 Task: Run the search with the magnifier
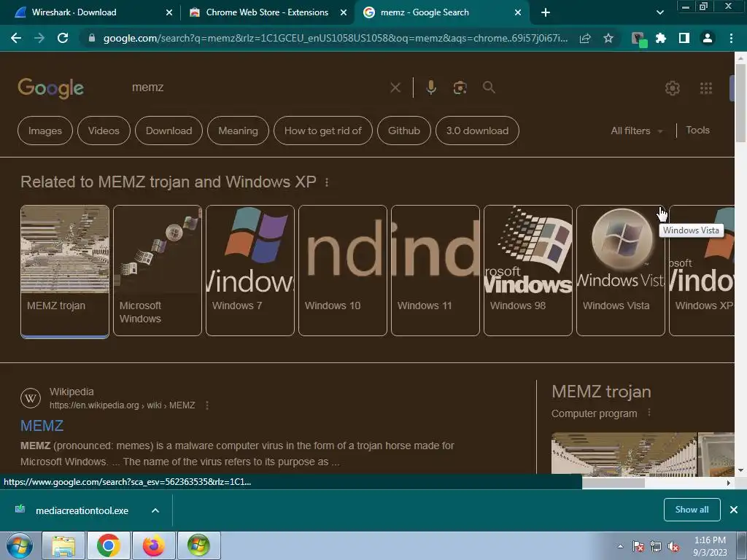pos(489,87)
